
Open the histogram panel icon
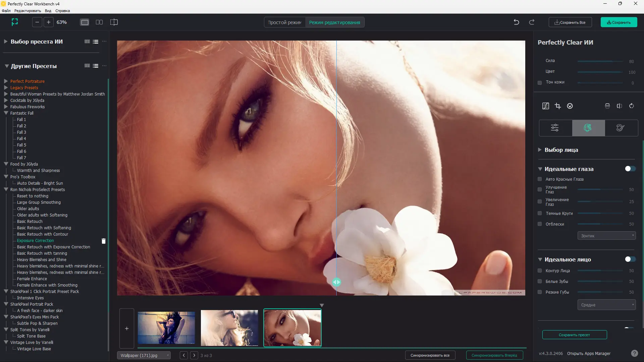546,106
